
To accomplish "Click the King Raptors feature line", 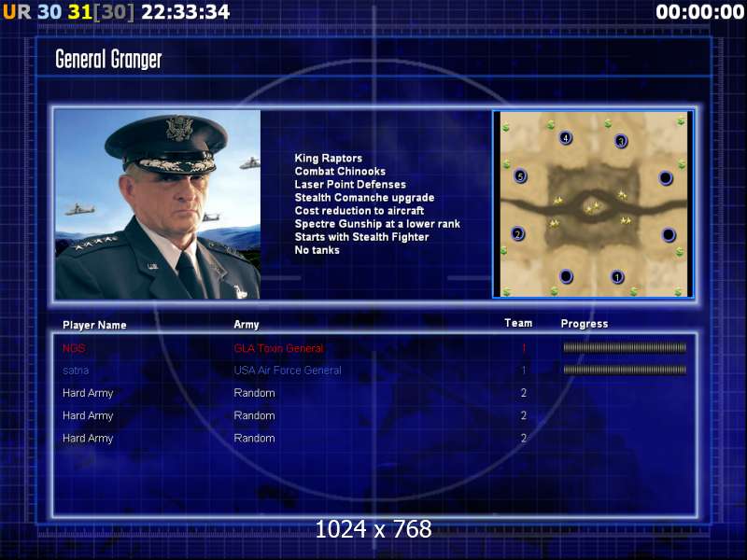I will (329, 158).
